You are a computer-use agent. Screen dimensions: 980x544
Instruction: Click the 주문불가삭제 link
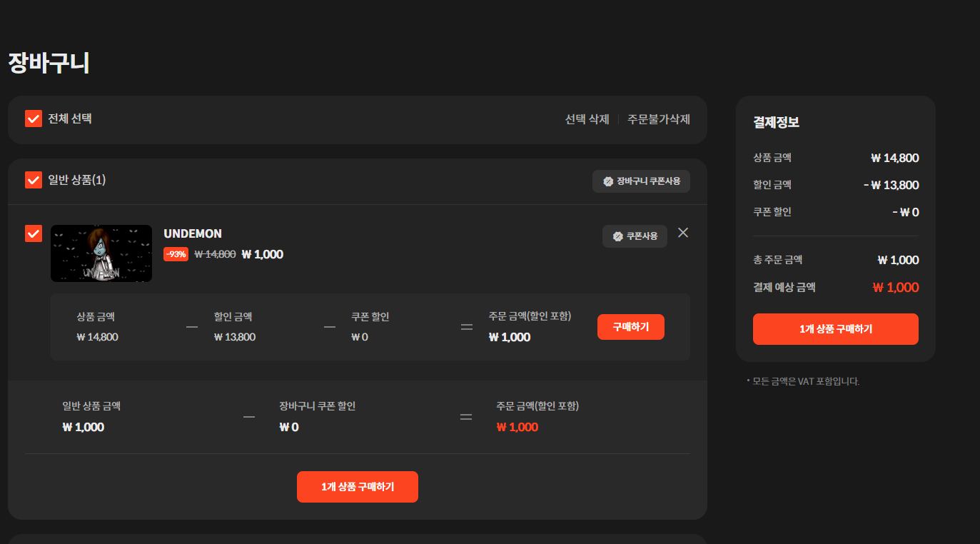[659, 119]
